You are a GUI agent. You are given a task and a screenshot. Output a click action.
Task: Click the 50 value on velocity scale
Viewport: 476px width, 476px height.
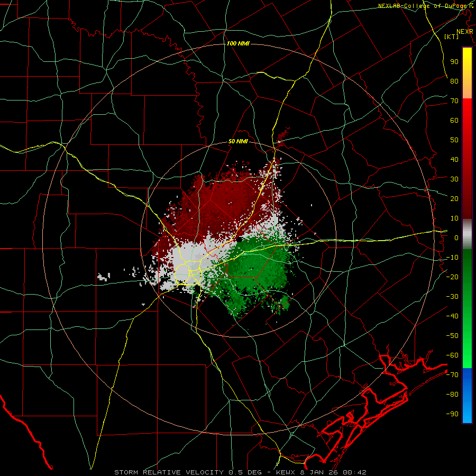coord(454,140)
